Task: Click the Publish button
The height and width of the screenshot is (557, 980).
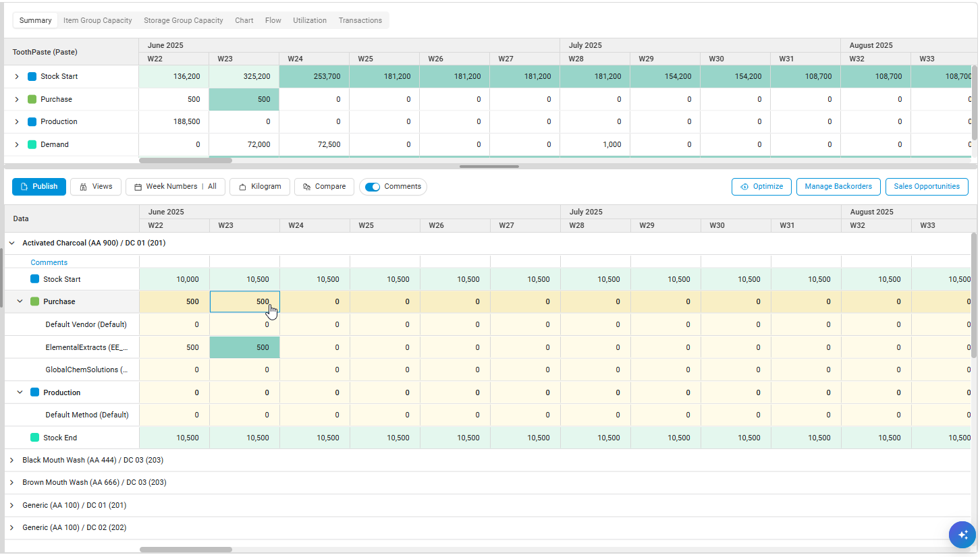Action: coord(39,187)
